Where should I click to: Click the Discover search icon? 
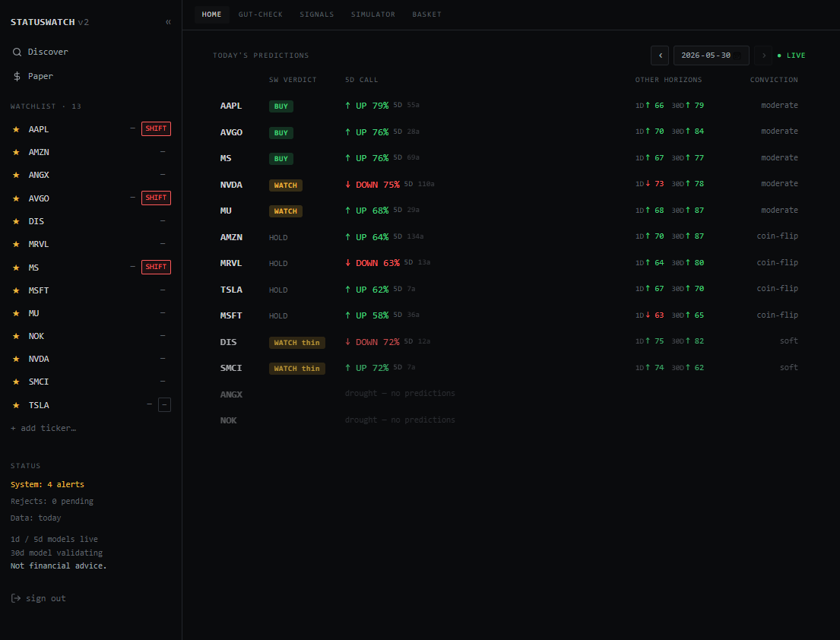(x=17, y=52)
